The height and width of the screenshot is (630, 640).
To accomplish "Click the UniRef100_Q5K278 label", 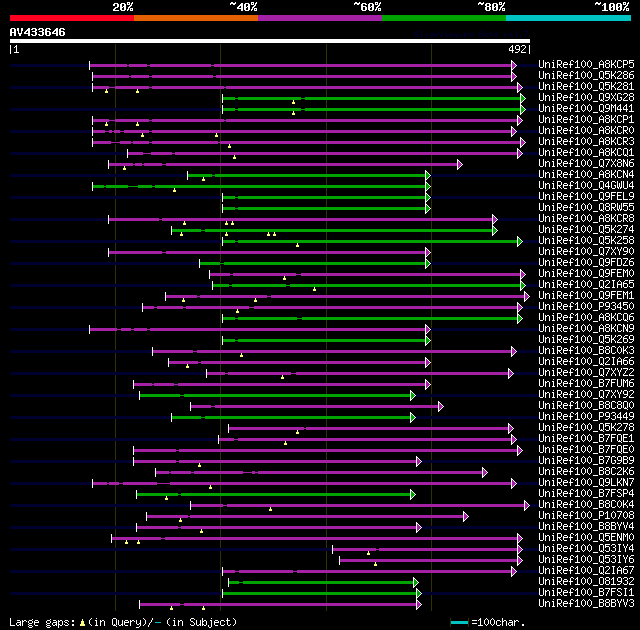I will (586, 428).
